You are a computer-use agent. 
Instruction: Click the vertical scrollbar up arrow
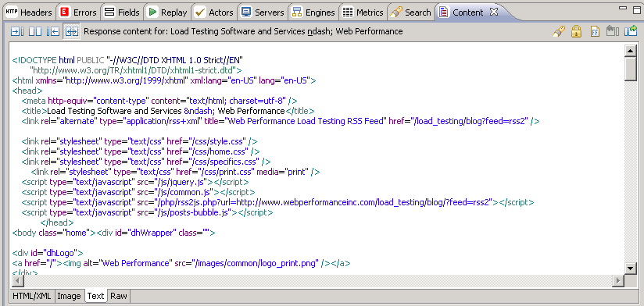pyautogui.click(x=631, y=51)
